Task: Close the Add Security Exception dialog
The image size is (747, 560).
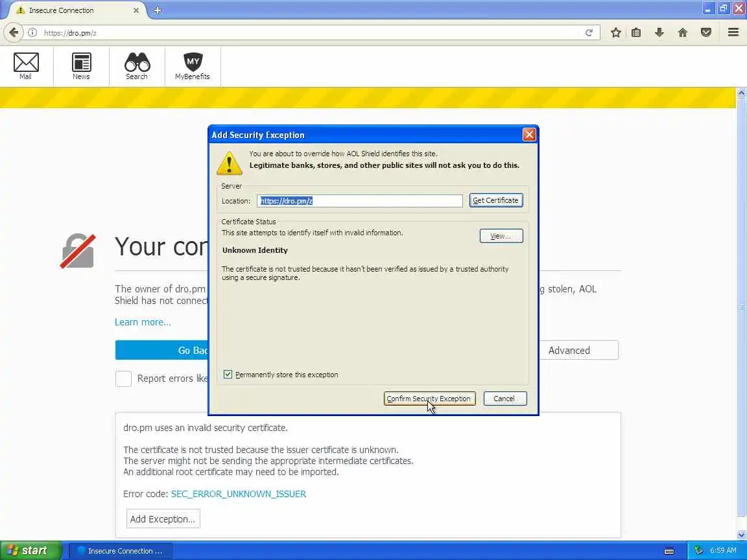Action: [x=529, y=135]
